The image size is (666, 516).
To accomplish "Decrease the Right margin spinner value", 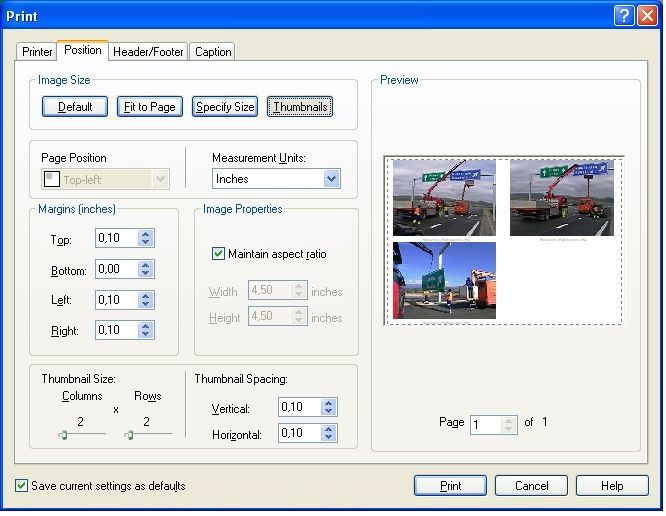I will pos(146,334).
